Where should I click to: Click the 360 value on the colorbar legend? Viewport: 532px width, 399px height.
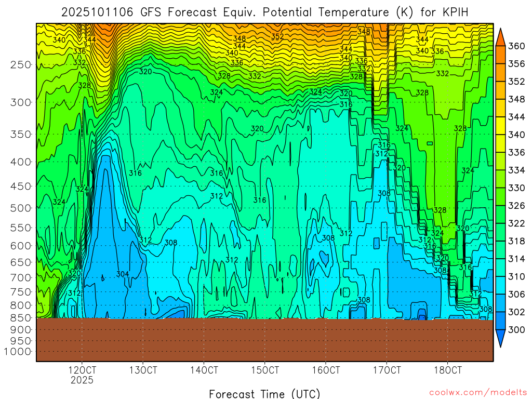[516, 46]
